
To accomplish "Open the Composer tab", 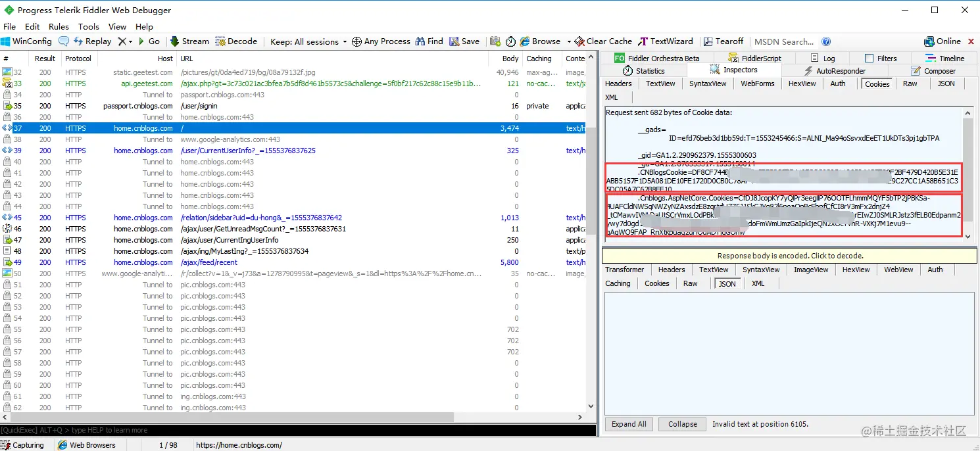I will 933,70.
